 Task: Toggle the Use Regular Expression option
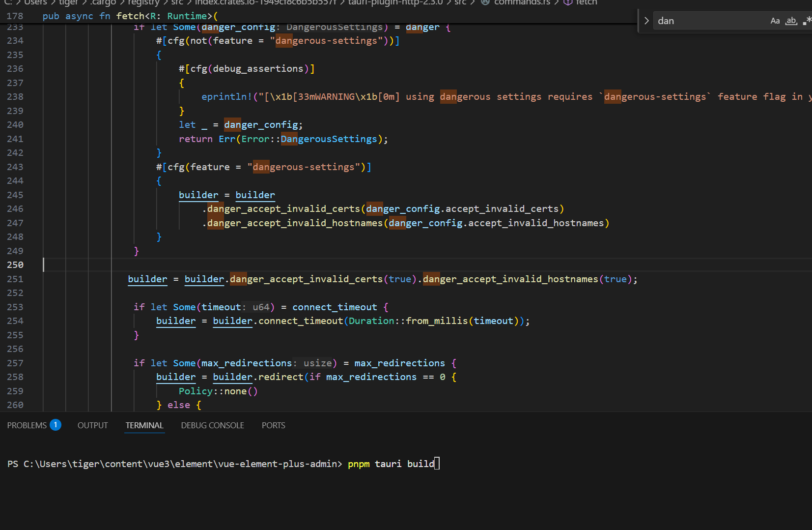[x=807, y=21]
